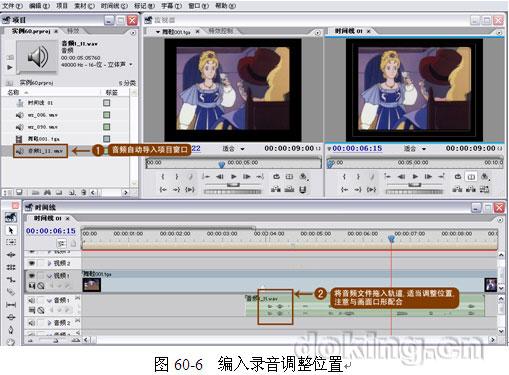Screen dimensions: 509x375
Task: Step forward one frame in program monitor
Action: point(428,177)
